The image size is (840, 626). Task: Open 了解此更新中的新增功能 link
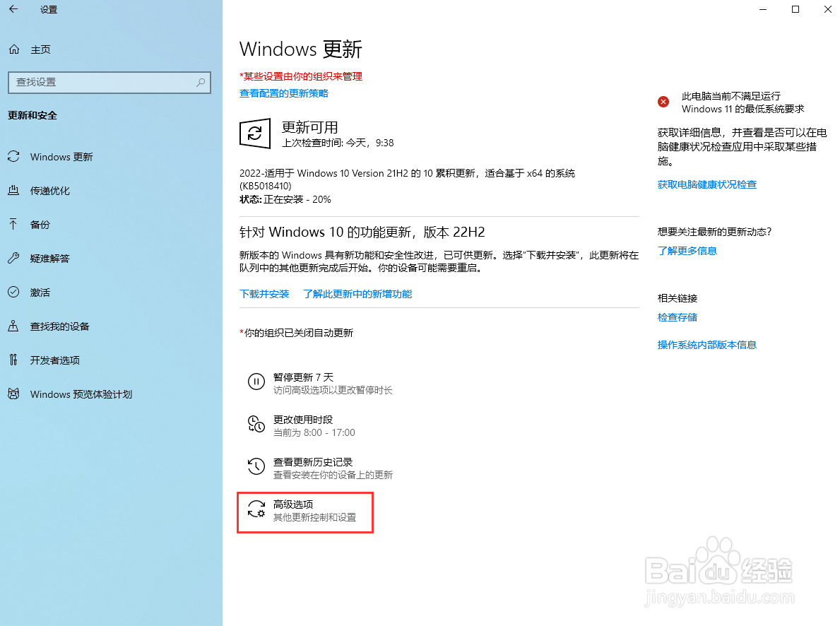pyautogui.click(x=357, y=294)
